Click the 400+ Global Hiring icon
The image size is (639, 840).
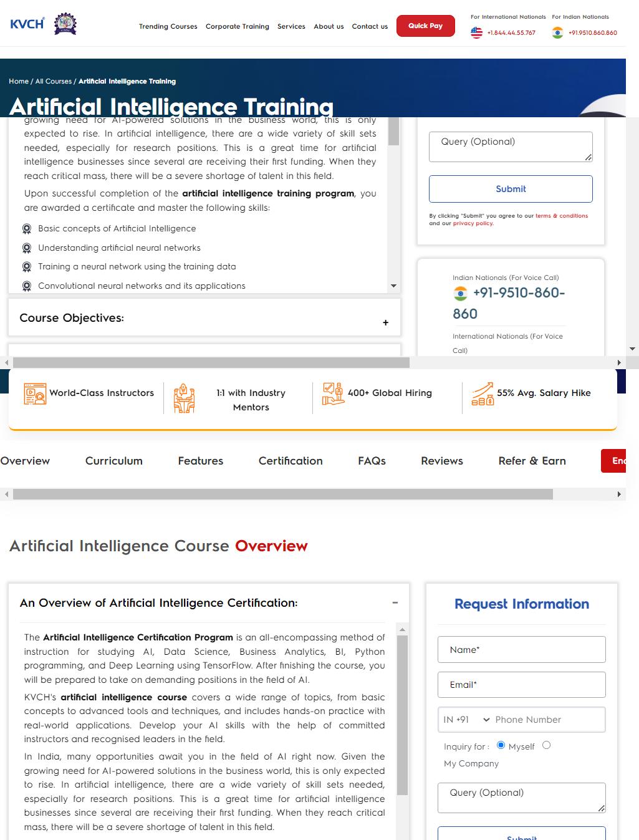pos(332,393)
